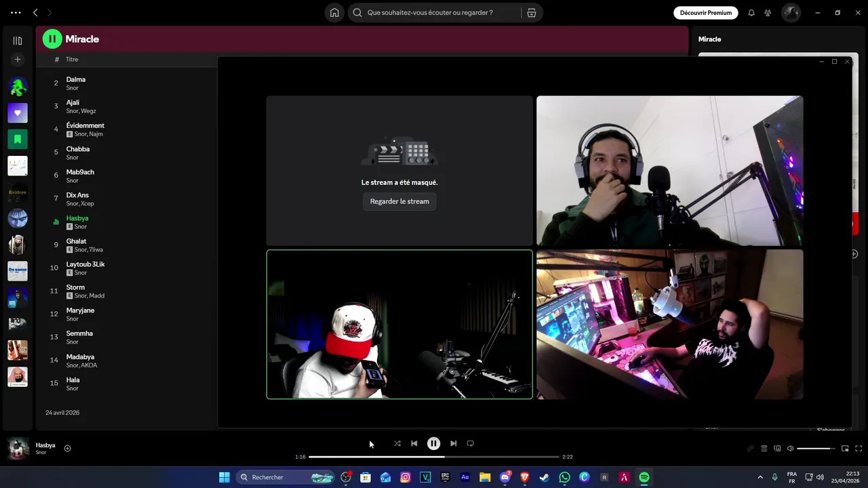
Task: Play track 'Évidemment'
Action: 85,125
